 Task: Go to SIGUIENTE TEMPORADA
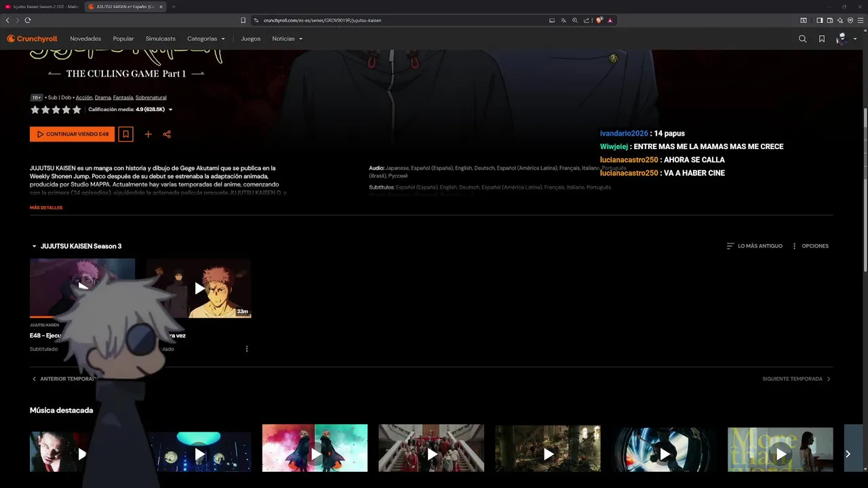[796, 379]
